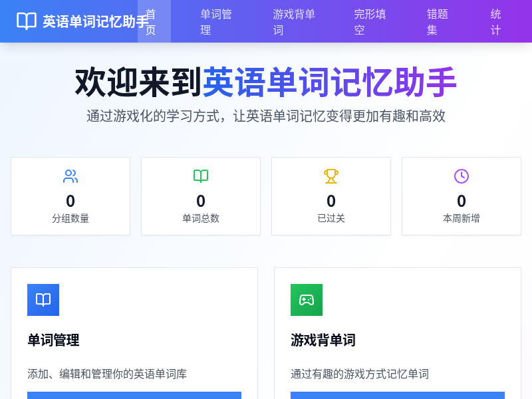
Task: Click the 单词管理 card heading
Action: pyautogui.click(x=53, y=340)
